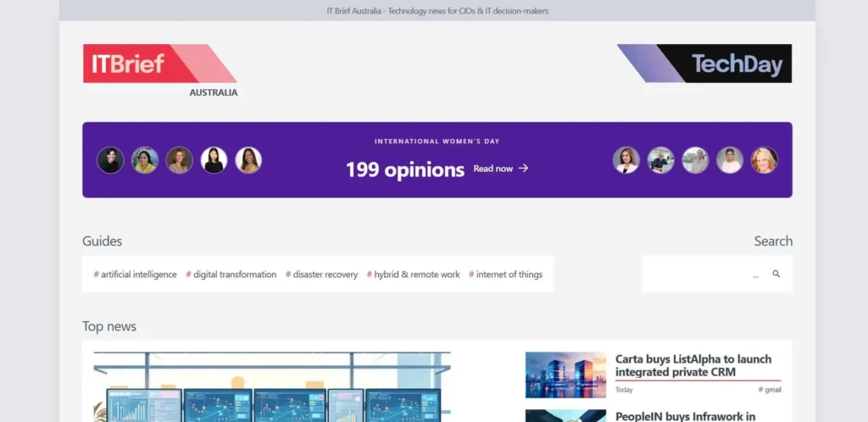Image resolution: width=868 pixels, height=422 pixels.
Task: Select the disaster recovery guide tag
Action: 322,275
